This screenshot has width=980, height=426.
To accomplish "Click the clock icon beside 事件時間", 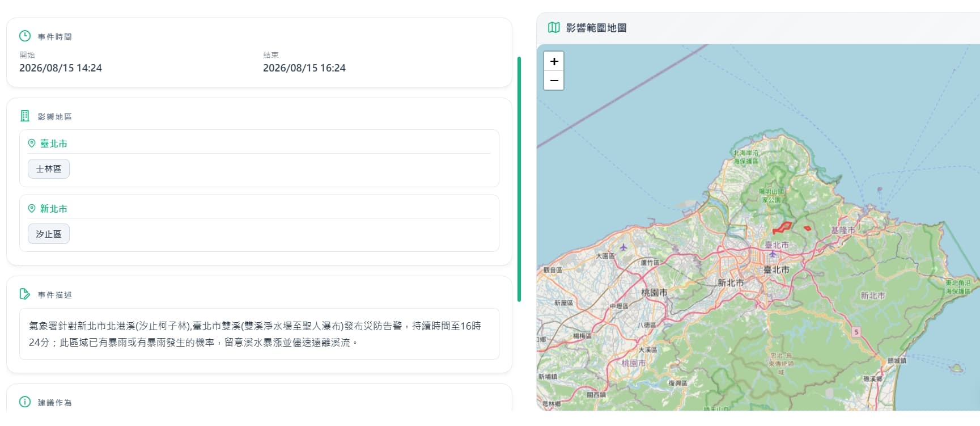I will click(25, 36).
